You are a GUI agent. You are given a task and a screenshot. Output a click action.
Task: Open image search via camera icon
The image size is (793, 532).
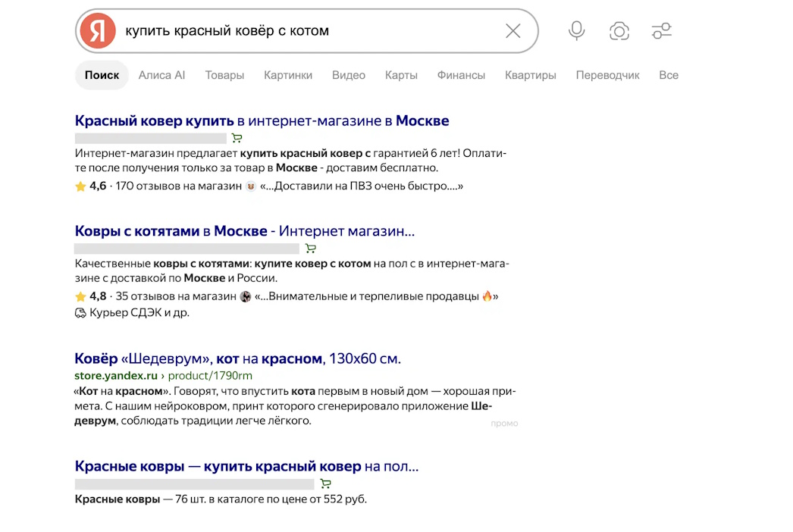coord(619,31)
